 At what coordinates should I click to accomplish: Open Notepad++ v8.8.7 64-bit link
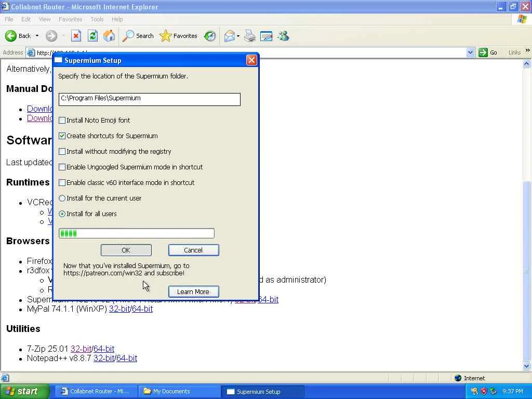pos(126,358)
